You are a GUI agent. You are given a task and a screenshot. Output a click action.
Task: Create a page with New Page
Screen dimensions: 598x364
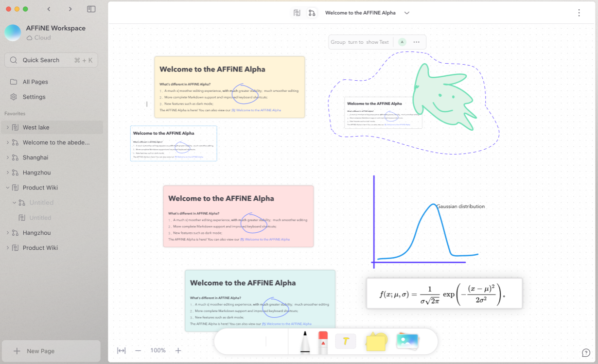51,351
